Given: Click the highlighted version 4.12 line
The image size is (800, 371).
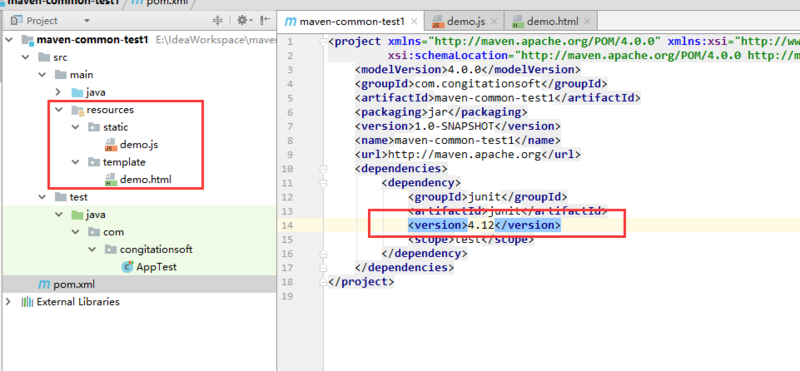Looking at the screenshot, I should pos(484,225).
